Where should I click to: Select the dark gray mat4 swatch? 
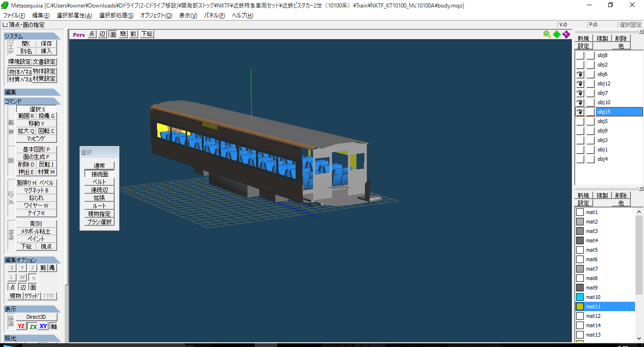click(x=580, y=240)
